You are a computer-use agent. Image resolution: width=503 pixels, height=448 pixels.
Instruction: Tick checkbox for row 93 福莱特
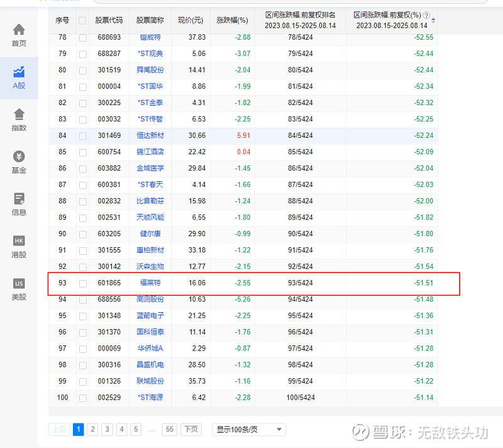(x=83, y=283)
